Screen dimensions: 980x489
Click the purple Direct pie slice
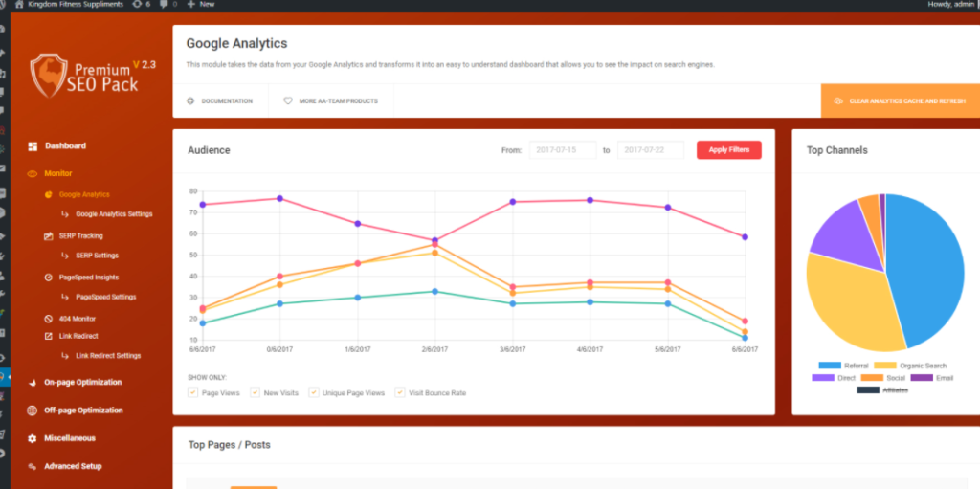[847, 237]
